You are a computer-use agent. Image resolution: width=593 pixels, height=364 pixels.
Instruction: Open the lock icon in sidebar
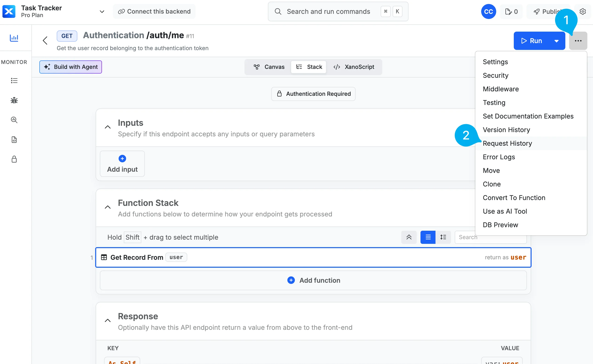pyautogui.click(x=14, y=159)
